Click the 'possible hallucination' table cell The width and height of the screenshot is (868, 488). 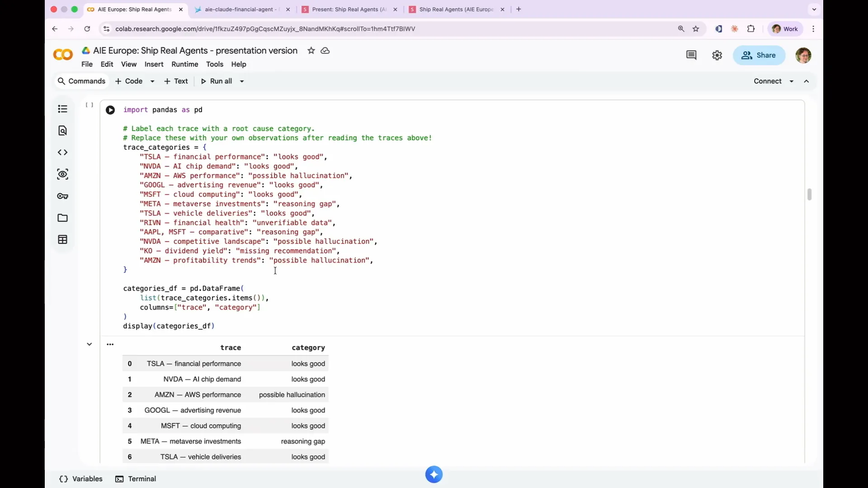pyautogui.click(x=292, y=395)
